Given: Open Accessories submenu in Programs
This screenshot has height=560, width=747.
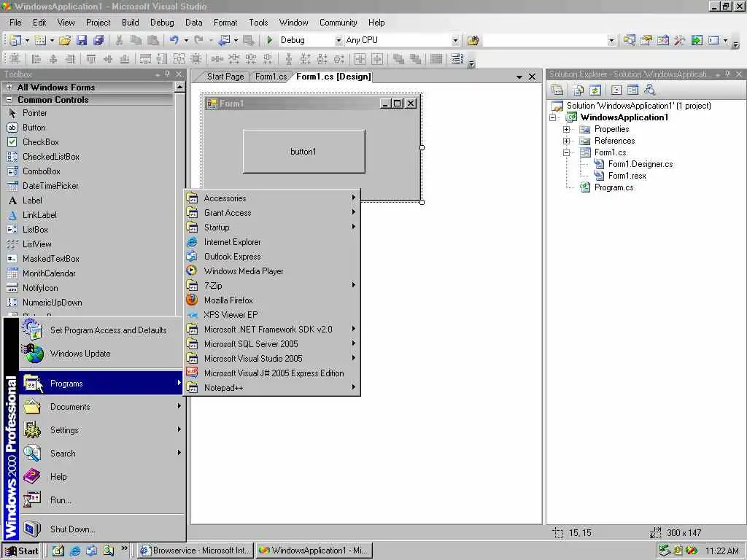Looking at the screenshot, I should (x=271, y=198).
